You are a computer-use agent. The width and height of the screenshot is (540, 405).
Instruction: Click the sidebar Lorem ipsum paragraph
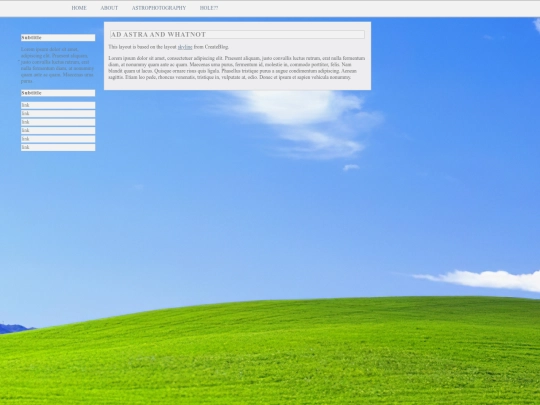tap(57, 65)
